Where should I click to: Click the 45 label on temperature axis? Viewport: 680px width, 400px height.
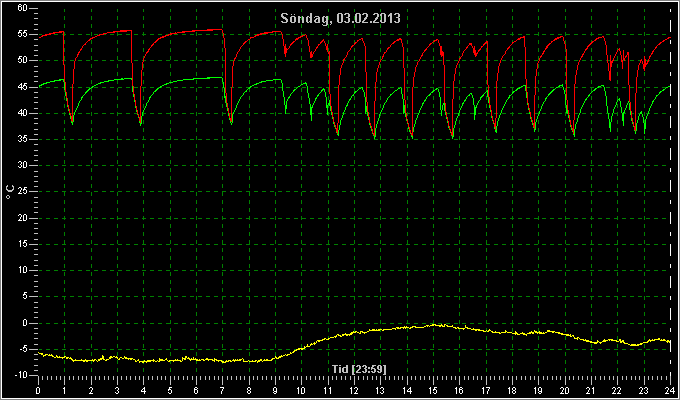pos(23,87)
